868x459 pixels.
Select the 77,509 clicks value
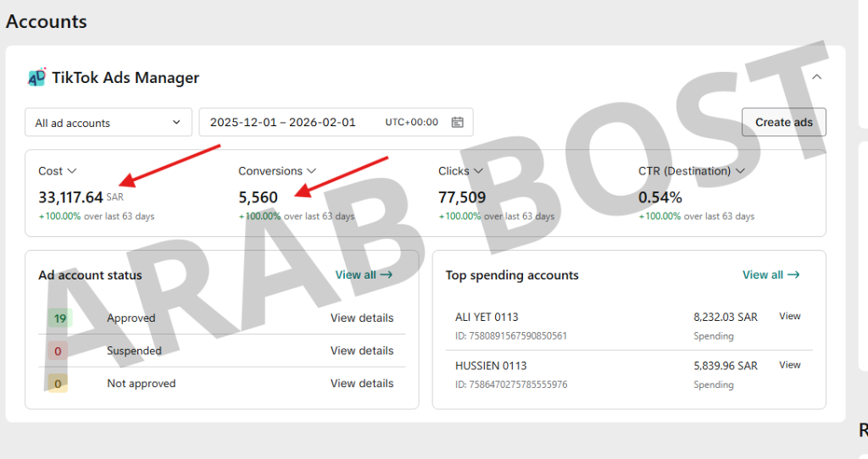pos(462,197)
